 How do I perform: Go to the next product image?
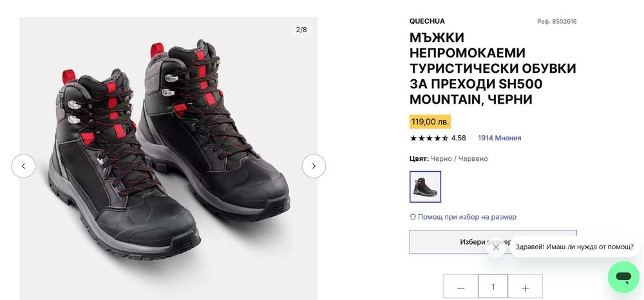314,166
